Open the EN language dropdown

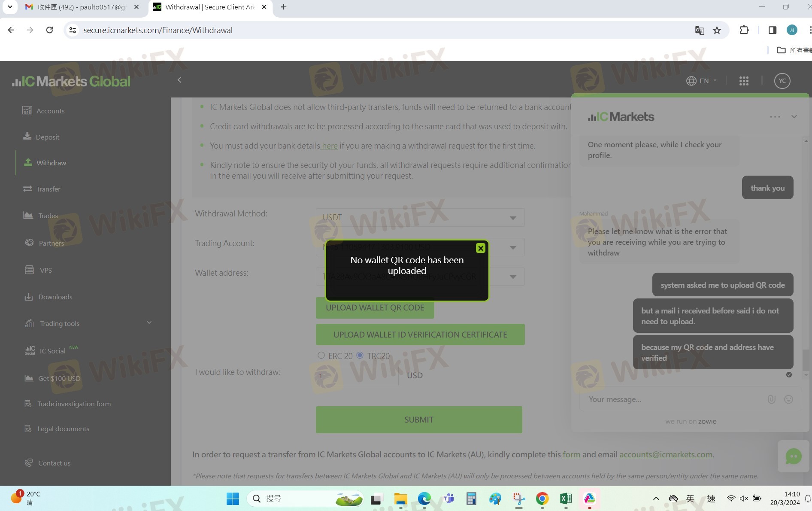click(x=701, y=81)
